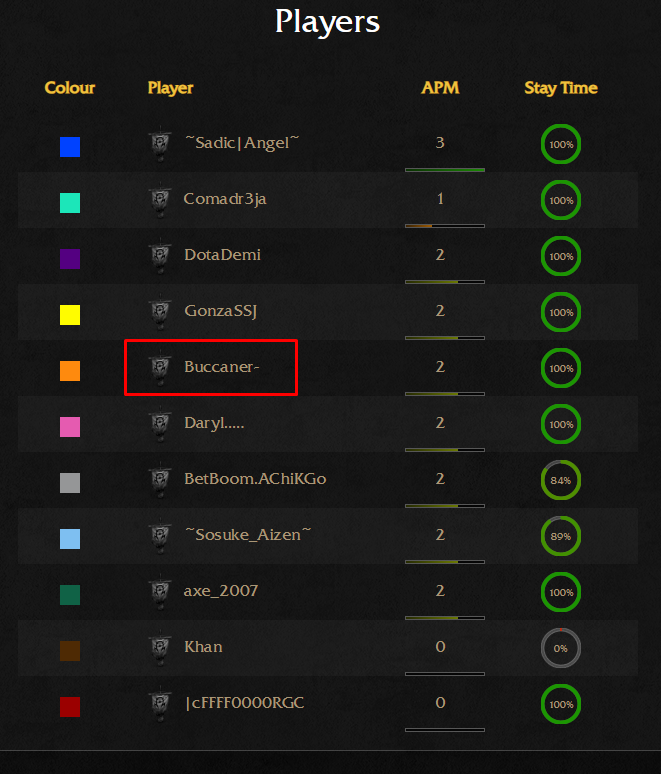
Task: Click the avatar icon beside ~Sadic|Angel~
Action: 160,145
